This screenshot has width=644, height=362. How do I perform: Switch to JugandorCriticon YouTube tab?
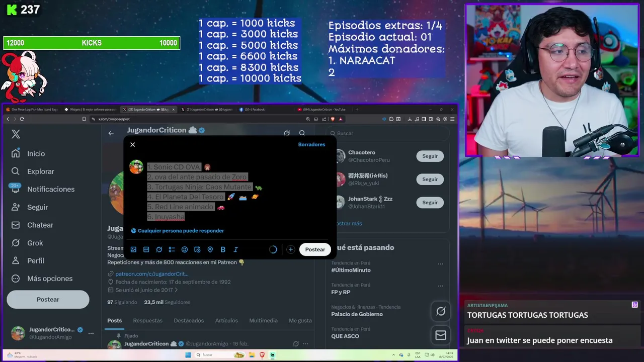[323, 110]
